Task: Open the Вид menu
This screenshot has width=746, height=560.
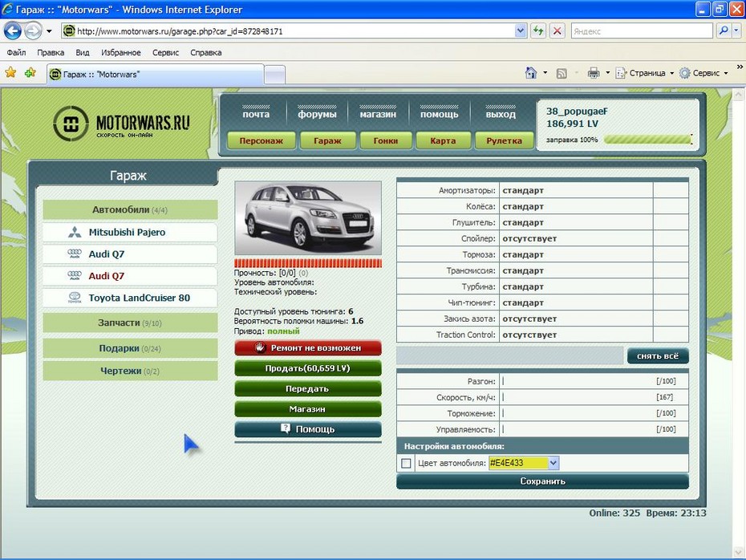Action: [83, 52]
